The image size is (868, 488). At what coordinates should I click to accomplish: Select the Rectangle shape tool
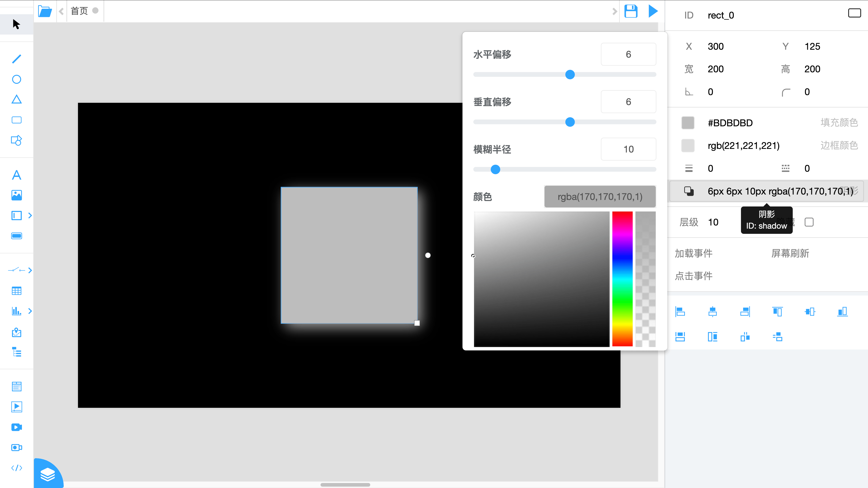(x=17, y=120)
